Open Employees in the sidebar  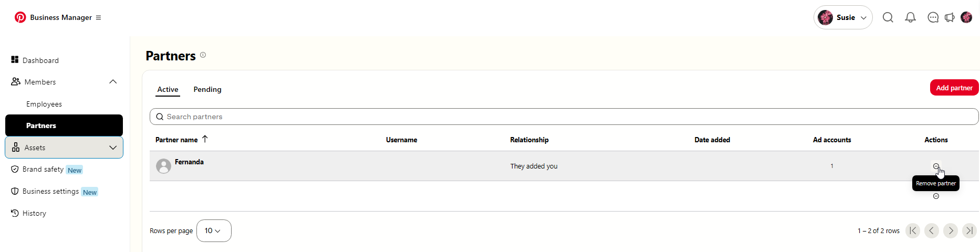(x=44, y=104)
